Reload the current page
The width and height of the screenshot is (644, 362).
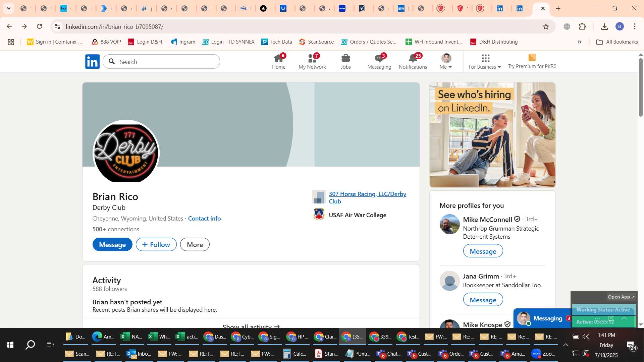(40, 26)
